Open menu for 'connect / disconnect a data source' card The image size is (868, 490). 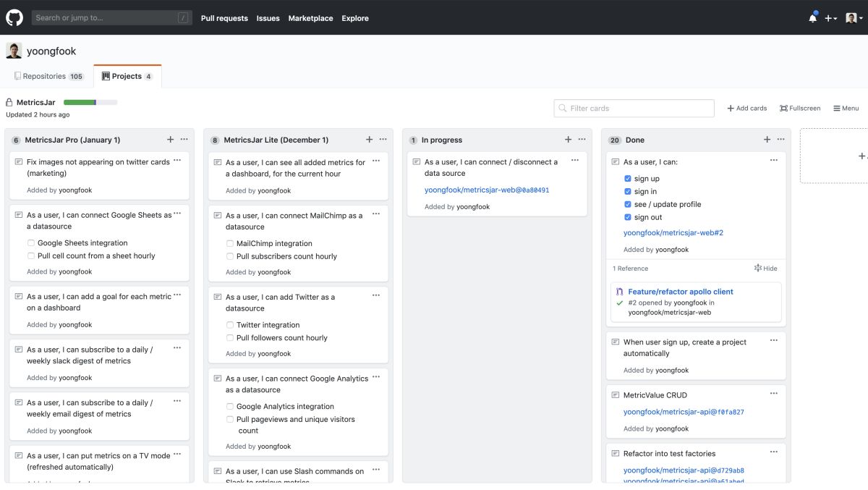point(575,161)
